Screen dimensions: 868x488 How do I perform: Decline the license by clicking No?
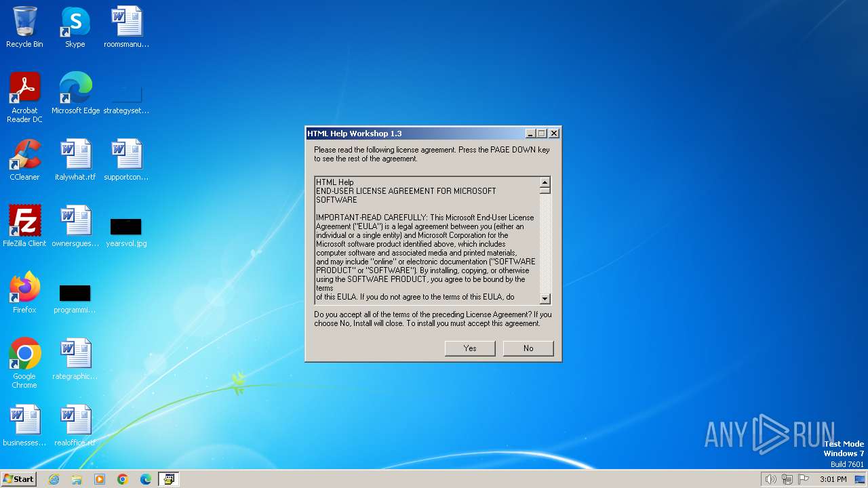(528, 348)
